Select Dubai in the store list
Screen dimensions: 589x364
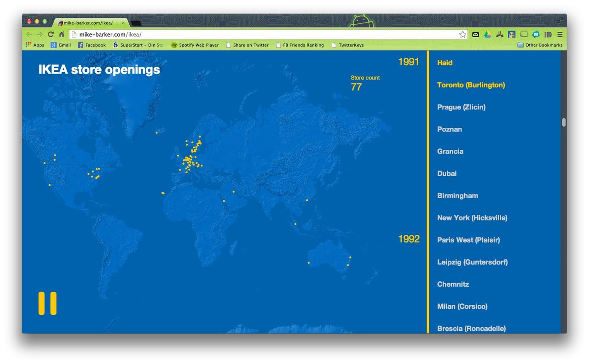[447, 173]
